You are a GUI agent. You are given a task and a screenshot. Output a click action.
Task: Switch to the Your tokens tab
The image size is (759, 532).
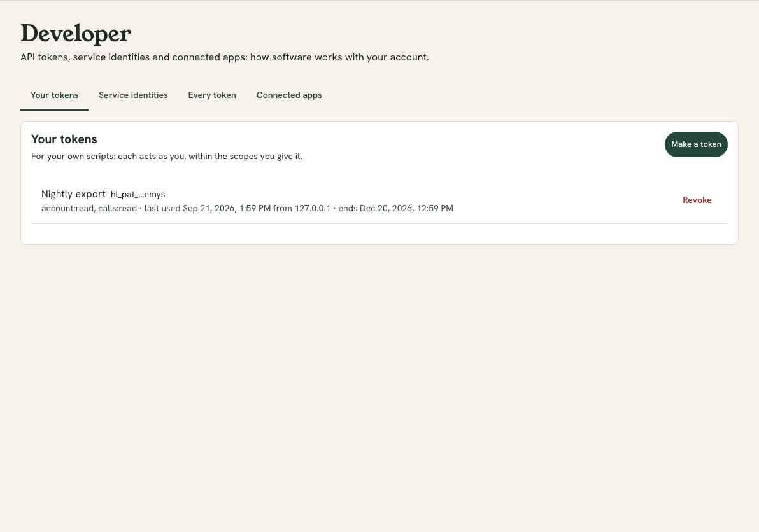(54, 95)
